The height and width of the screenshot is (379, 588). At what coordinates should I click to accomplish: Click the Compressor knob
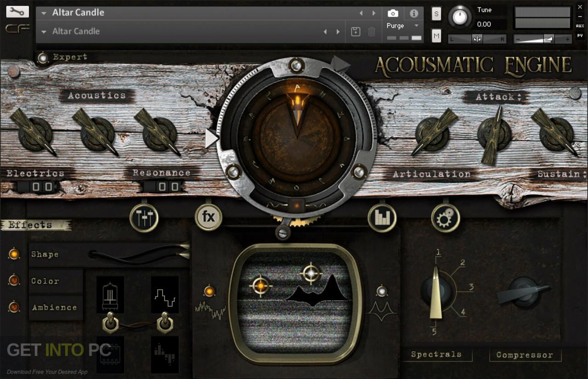pos(523,292)
